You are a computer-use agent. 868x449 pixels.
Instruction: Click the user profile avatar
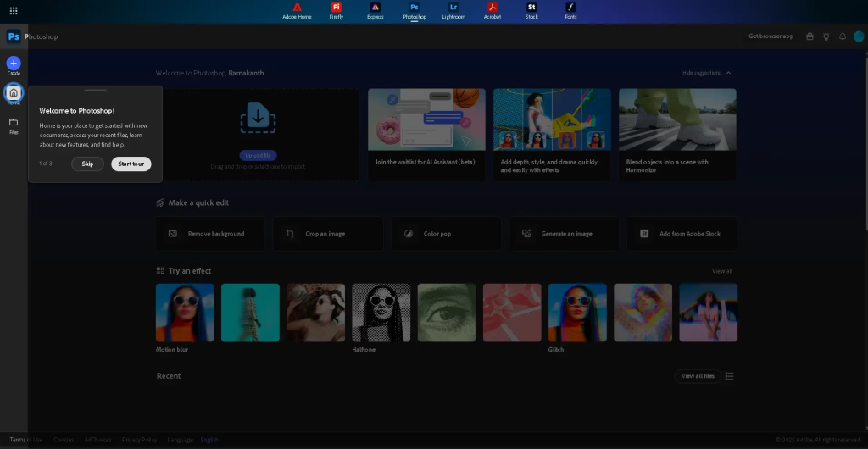859,36
